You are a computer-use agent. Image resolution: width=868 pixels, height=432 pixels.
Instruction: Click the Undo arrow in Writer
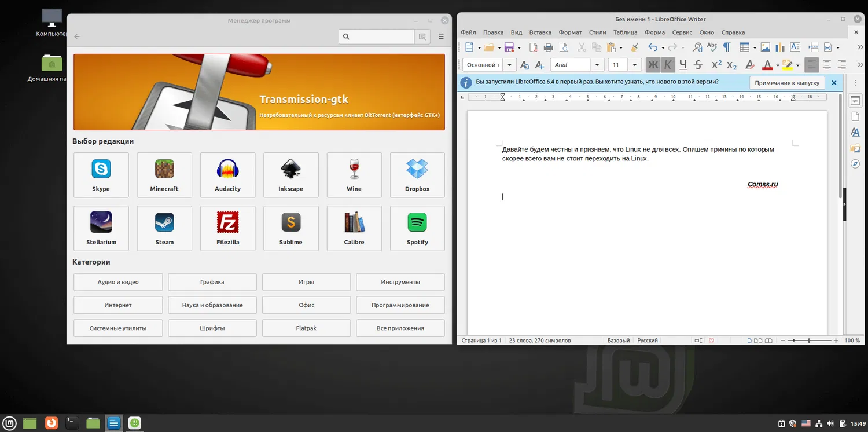[652, 47]
